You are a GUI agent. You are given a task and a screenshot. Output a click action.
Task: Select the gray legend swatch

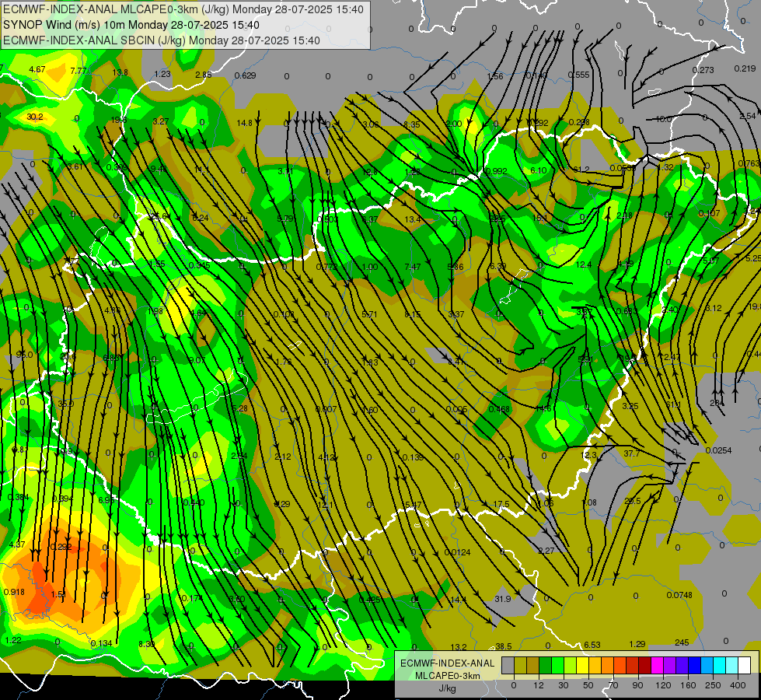pyautogui.click(x=508, y=665)
